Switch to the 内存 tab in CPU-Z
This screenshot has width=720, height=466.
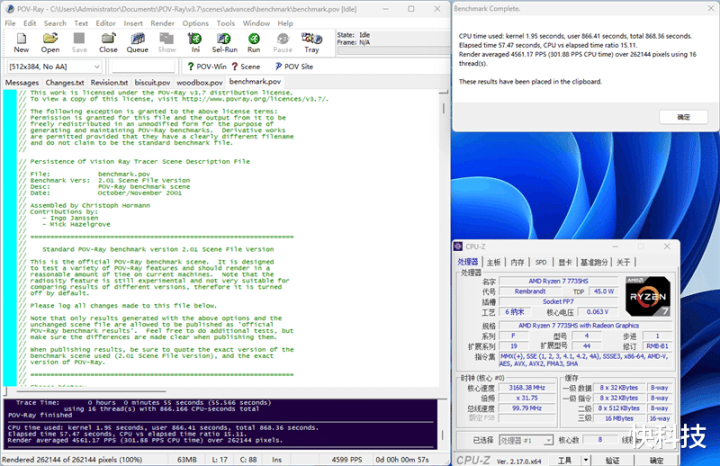tap(517, 262)
